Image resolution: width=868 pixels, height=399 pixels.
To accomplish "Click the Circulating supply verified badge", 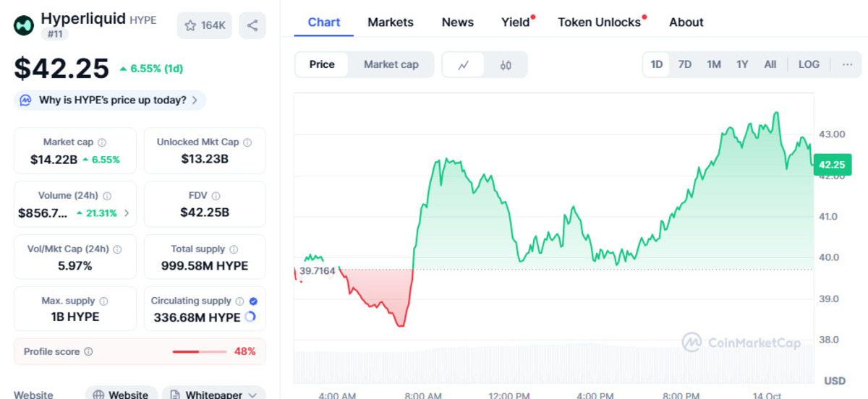I will click(253, 301).
